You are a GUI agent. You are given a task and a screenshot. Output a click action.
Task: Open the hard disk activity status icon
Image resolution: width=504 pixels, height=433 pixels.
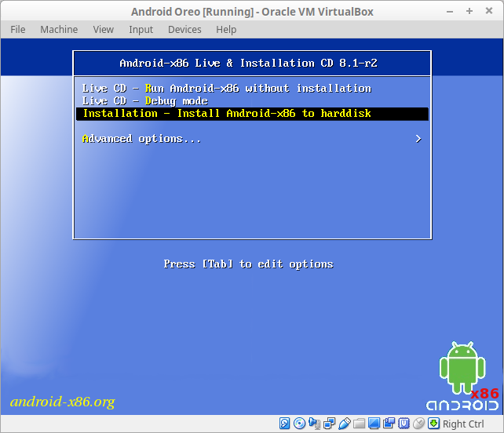[x=284, y=424]
